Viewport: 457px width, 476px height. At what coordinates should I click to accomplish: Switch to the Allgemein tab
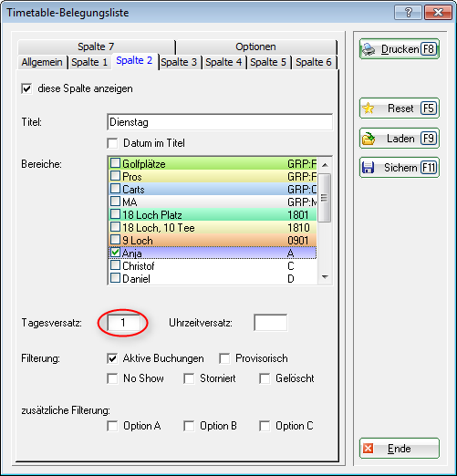pyautogui.click(x=42, y=62)
